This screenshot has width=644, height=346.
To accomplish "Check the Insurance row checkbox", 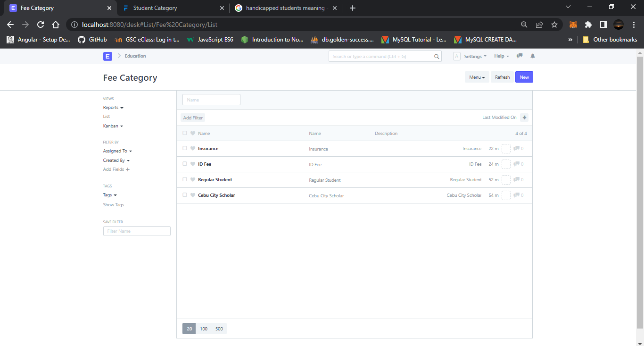I will click(x=185, y=148).
